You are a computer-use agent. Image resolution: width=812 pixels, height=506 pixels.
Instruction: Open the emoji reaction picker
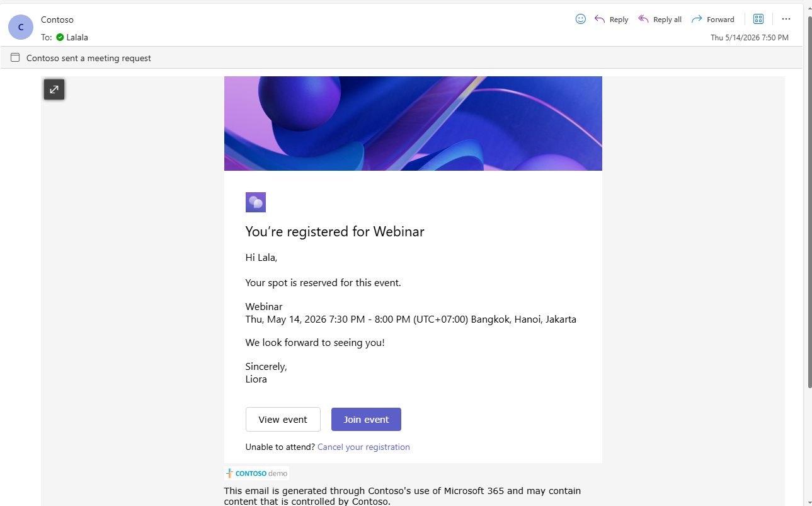[x=581, y=19]
